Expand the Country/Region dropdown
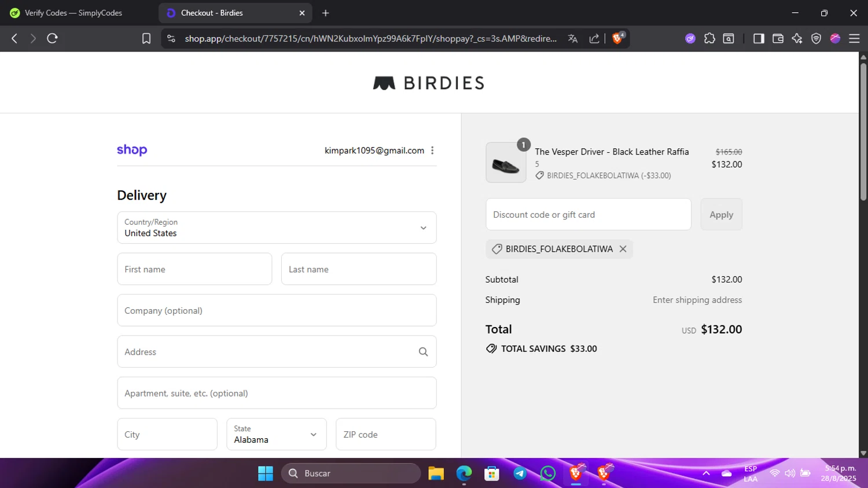This screenshot has height=488, width=868. [x=277, y=228]
